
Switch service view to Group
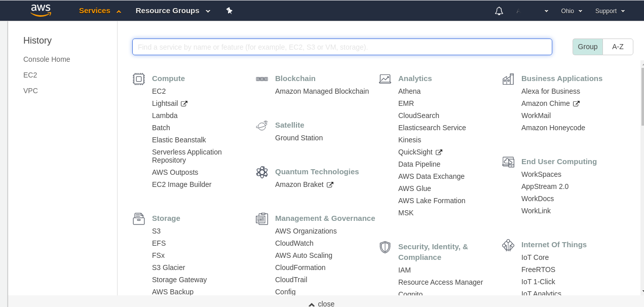(x=588, y=47)
